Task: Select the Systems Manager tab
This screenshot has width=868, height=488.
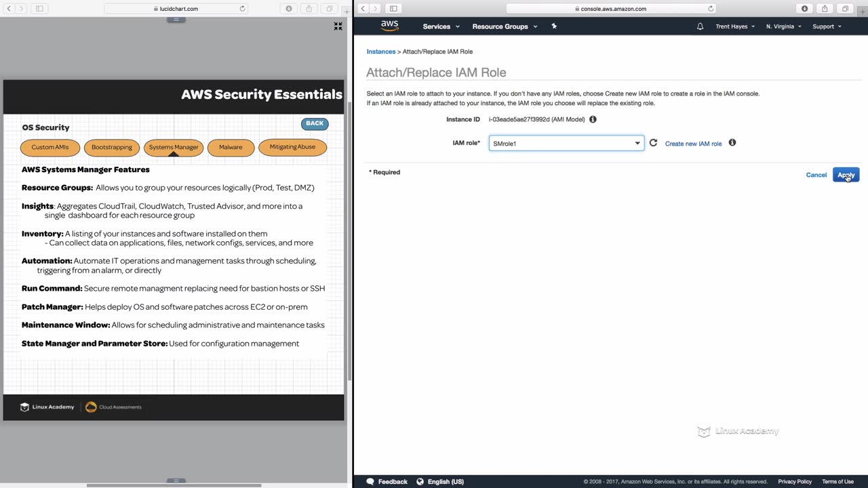Action: tap(174, 147)
